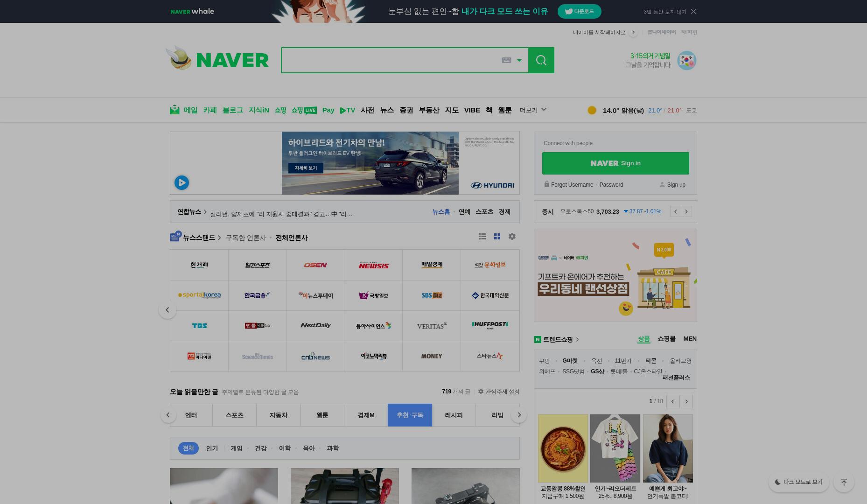This screenshot has width=867, height=504.
Task: Select 전체언론사 tab
Action: (292, 238)
